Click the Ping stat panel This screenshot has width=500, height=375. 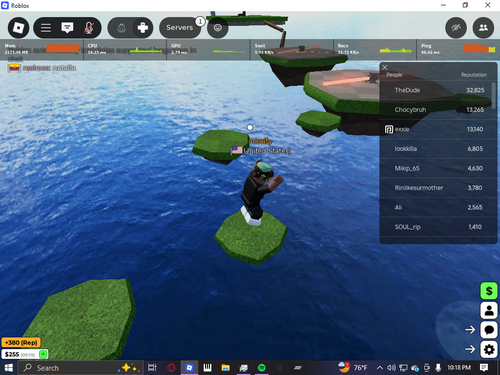[x=458, y=49]
